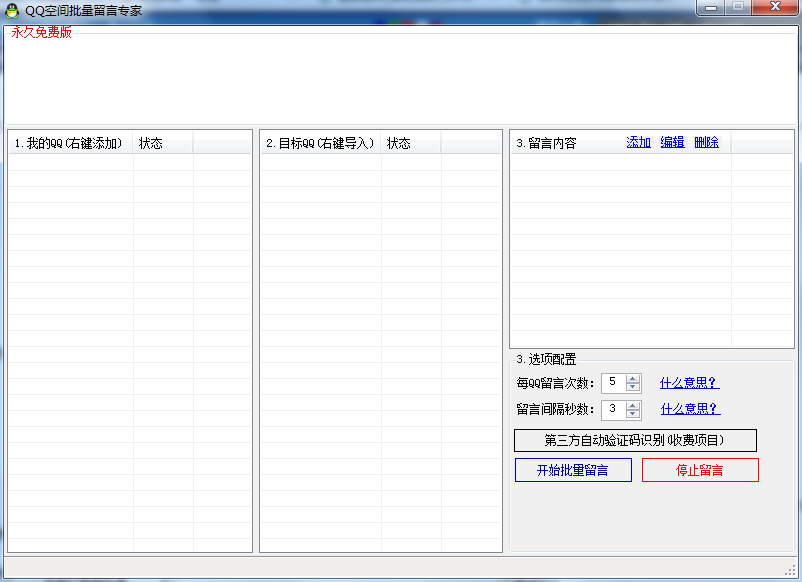Screen dimensions: 802x582
Task: Minimize the QQ空间批量留言专家 window
Action: coord(711,7)
